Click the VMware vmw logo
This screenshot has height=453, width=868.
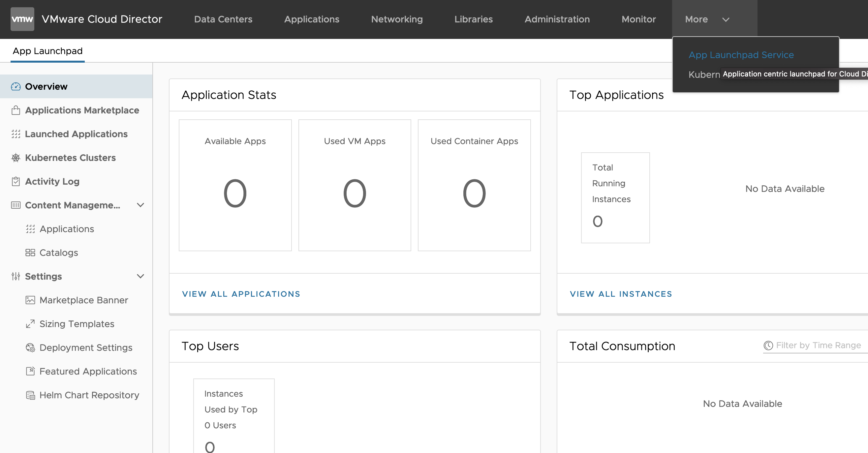tap(22, 19)
